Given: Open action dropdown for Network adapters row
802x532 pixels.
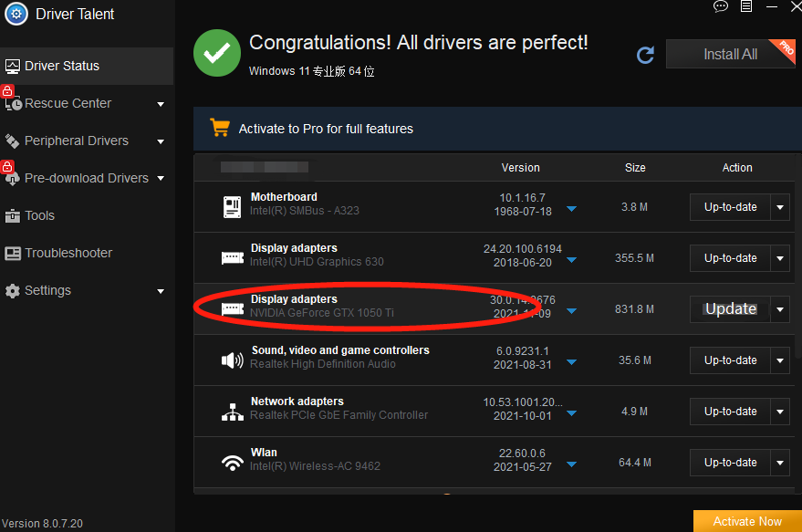Looking at the screenshot, I should point(780,412).
